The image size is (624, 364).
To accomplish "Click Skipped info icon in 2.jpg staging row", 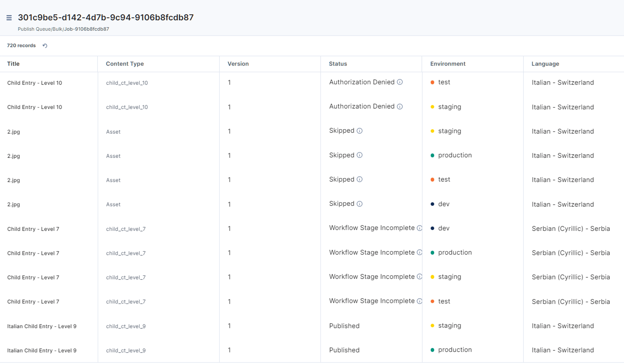I will click(360, 131).
